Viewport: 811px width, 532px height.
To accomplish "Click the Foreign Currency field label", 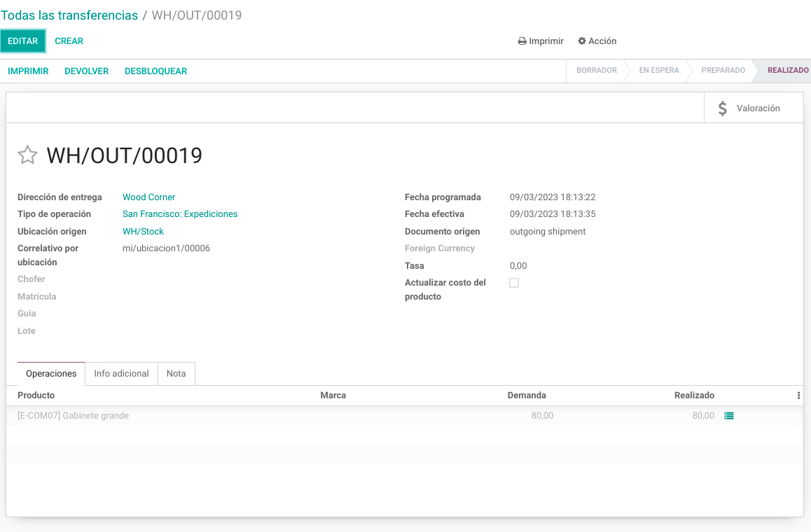I will (440, 248).
